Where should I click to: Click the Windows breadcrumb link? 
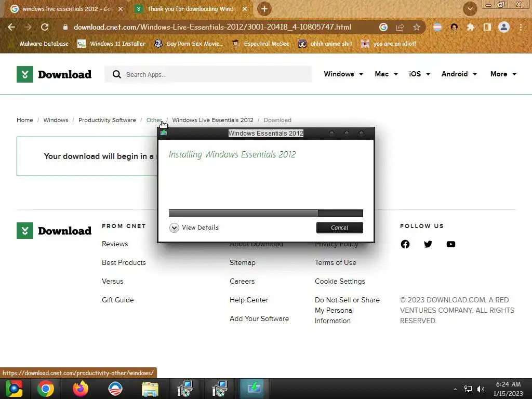tap(56, 120)
